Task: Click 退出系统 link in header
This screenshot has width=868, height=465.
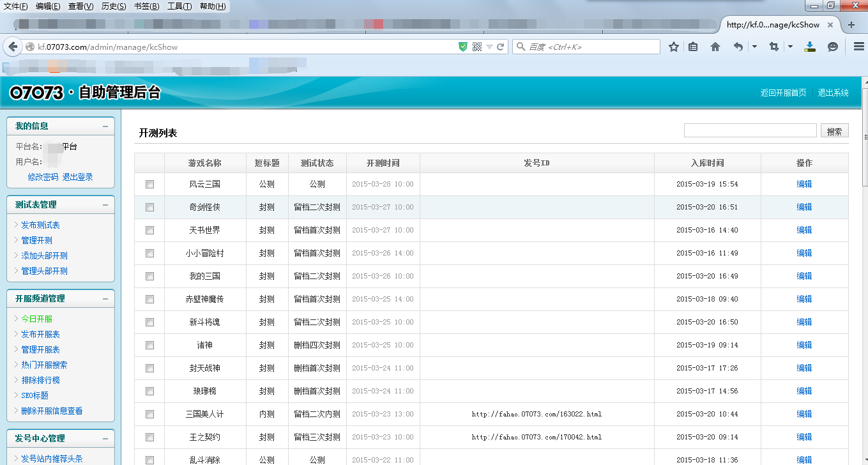Action: coord(834,93)
